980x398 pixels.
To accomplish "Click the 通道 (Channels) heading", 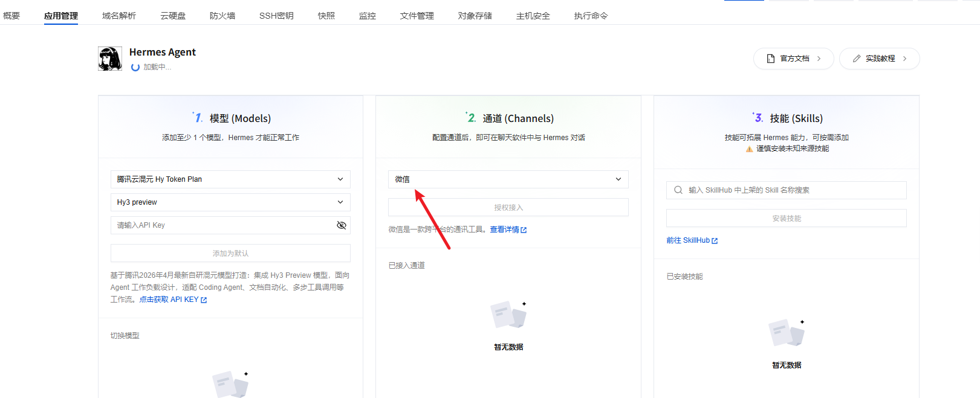I will point(518,118).
